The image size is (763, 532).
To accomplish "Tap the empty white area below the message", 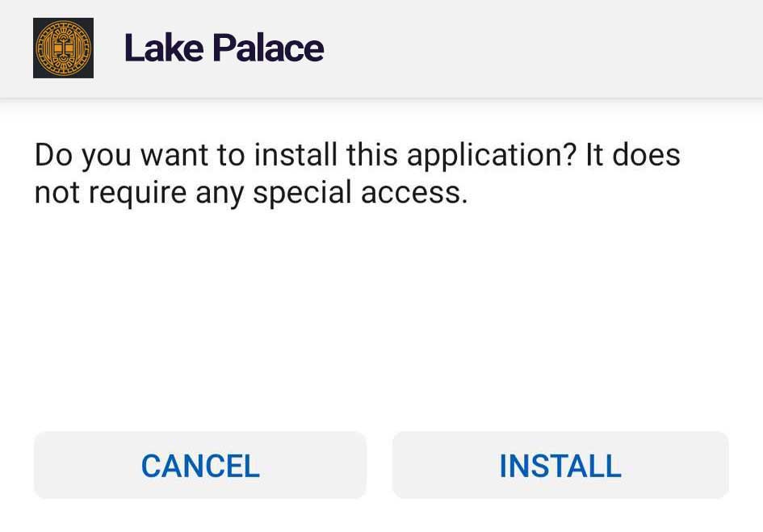I will click(381, 316).
